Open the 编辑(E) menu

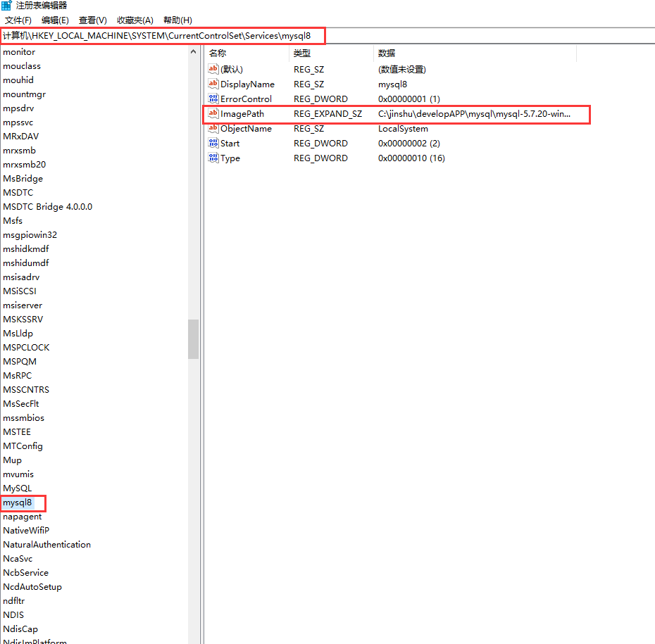coord(55,20)
